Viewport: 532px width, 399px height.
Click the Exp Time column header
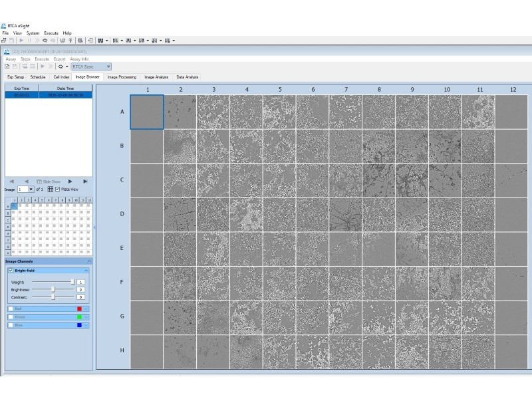(22, 88)
